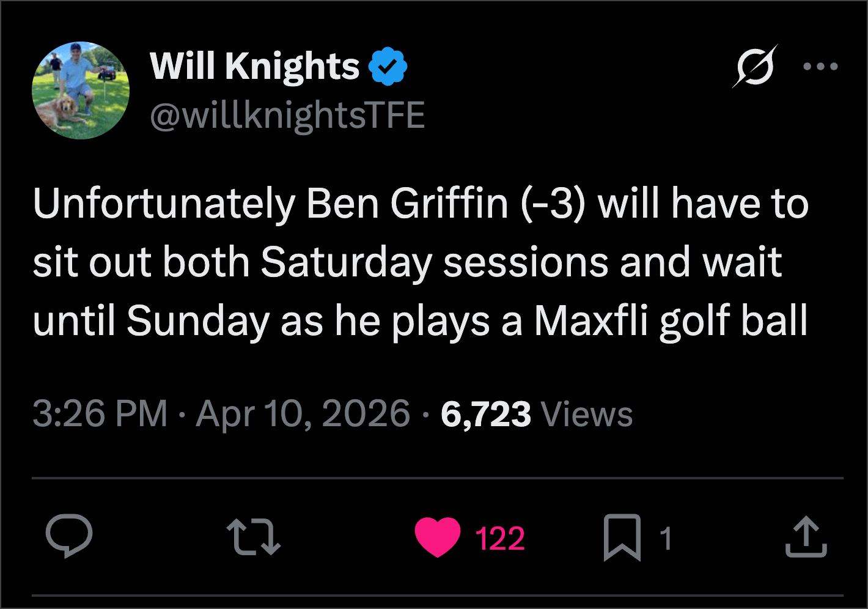The height and width of the screenshot is (609, 868).
Task: Open the Will Knights display name link
Action: tap(255, 66)
